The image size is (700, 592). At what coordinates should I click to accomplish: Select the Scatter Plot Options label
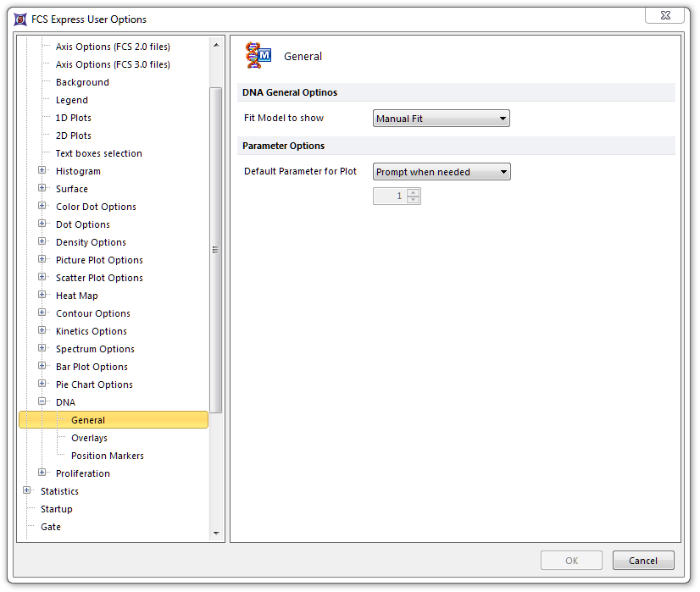99,278
